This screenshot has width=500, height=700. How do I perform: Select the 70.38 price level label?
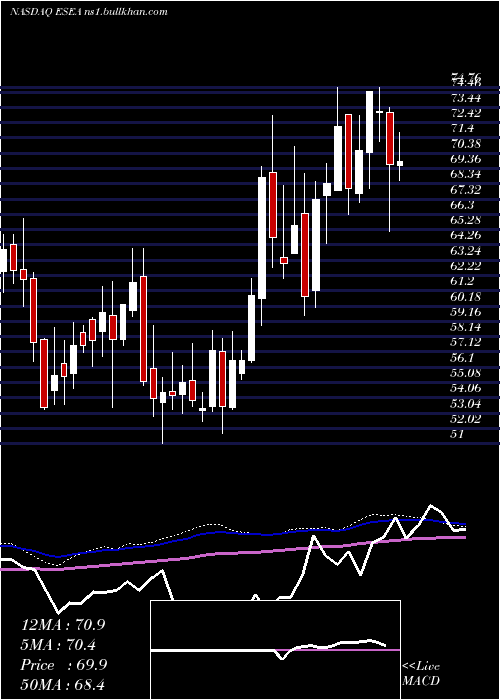point(466,144)
